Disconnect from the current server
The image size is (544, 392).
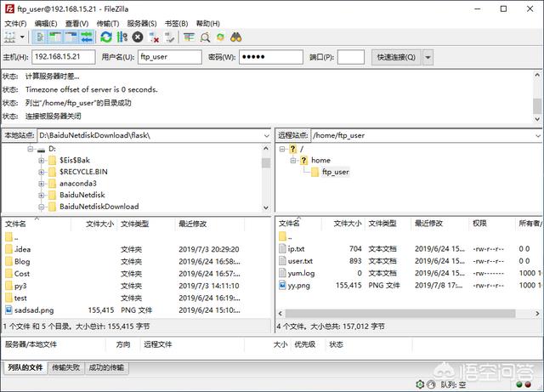[154, 37]
